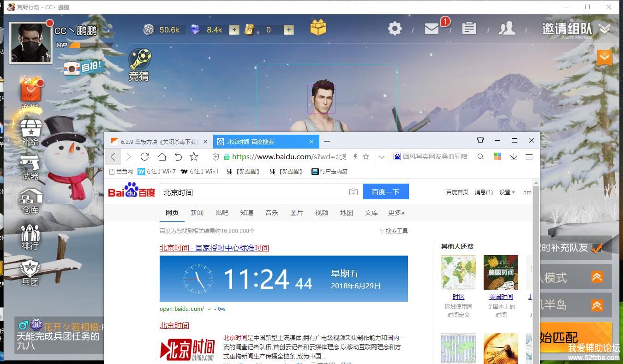Switch to the 贴吧 search tab
623x364 pixels.
(222, 213)
